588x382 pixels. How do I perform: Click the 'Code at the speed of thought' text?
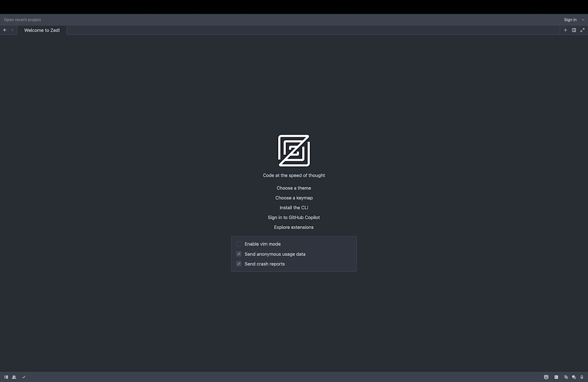294,176
